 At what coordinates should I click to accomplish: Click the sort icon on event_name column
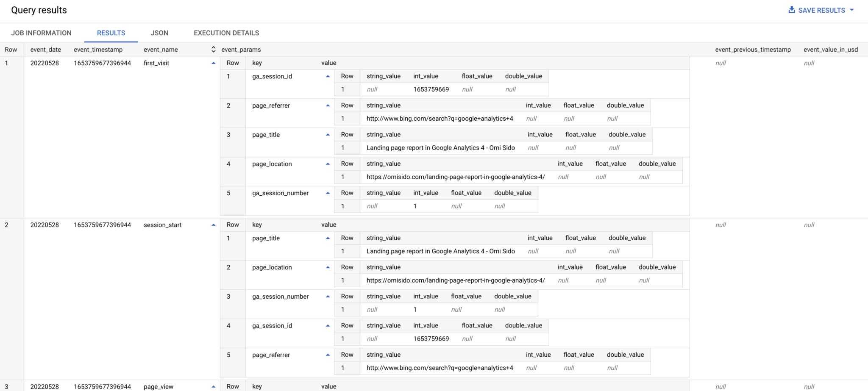click(x=213, y=49)
